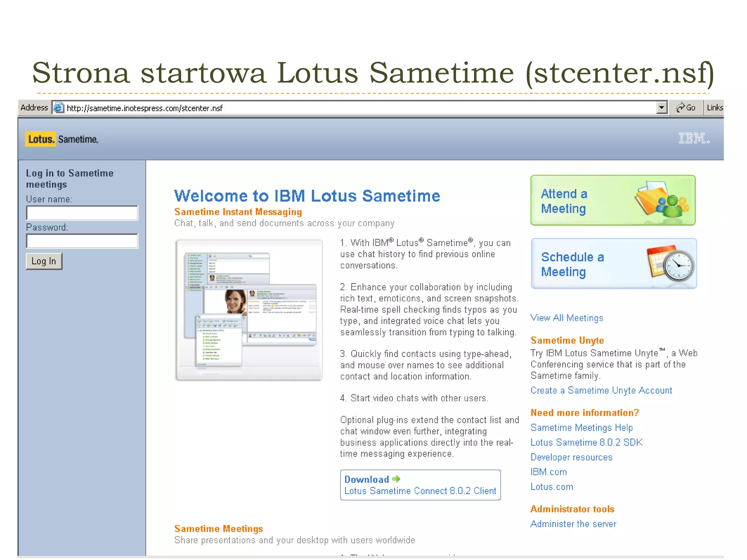Open the Administer the server link
Image resolution: width=747 pixels, height=560 pixels.
pyautogui.click(x=573, y=524)
